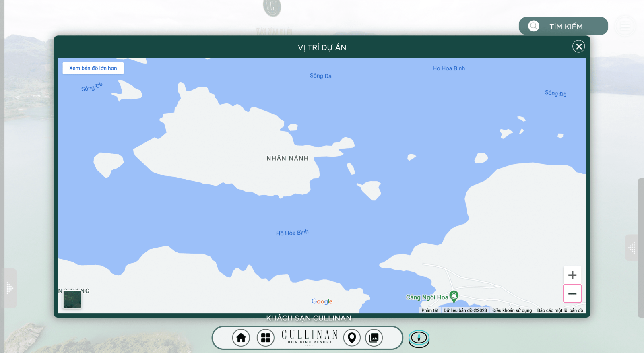Click 'Báo cáo một lỗi bản đồ' link
This screenshot has width=644, height=353.
point(560,310)
